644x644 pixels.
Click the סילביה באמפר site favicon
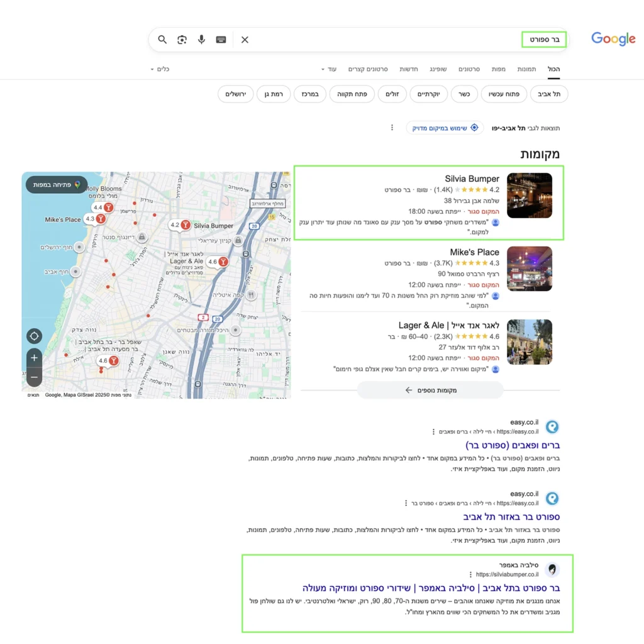click(x=552, y=570)
